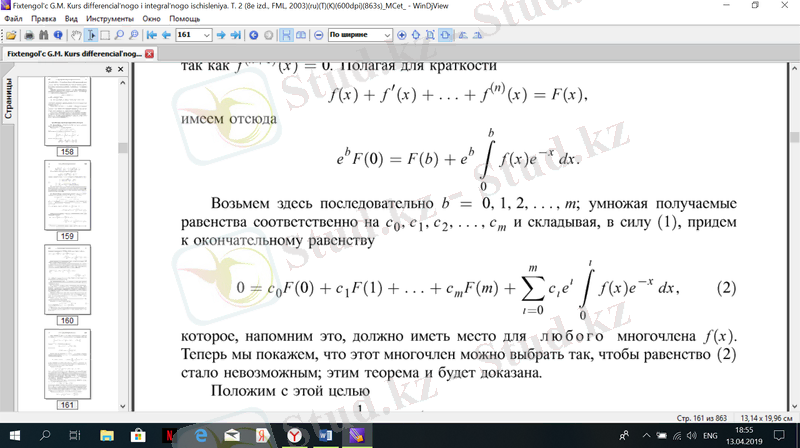
Task: Open Windows taskbar search
Action: click(45, 435)
